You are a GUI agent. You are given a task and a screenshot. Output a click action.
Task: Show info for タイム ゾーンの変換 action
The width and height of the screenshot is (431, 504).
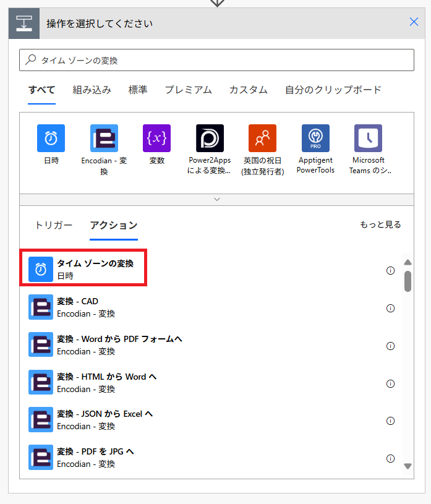pyautogui.click(x=390, y=270)
